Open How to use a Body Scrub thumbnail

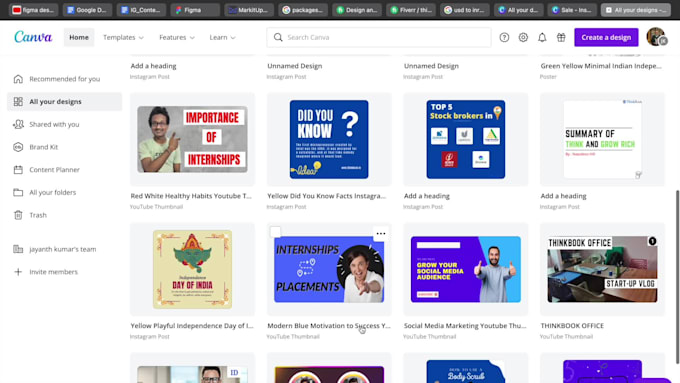(466, 371)
